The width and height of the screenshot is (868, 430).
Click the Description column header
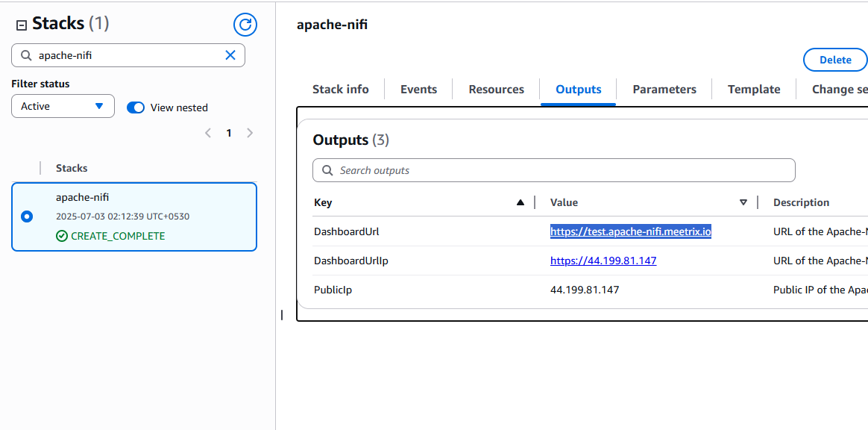(801, 203)
